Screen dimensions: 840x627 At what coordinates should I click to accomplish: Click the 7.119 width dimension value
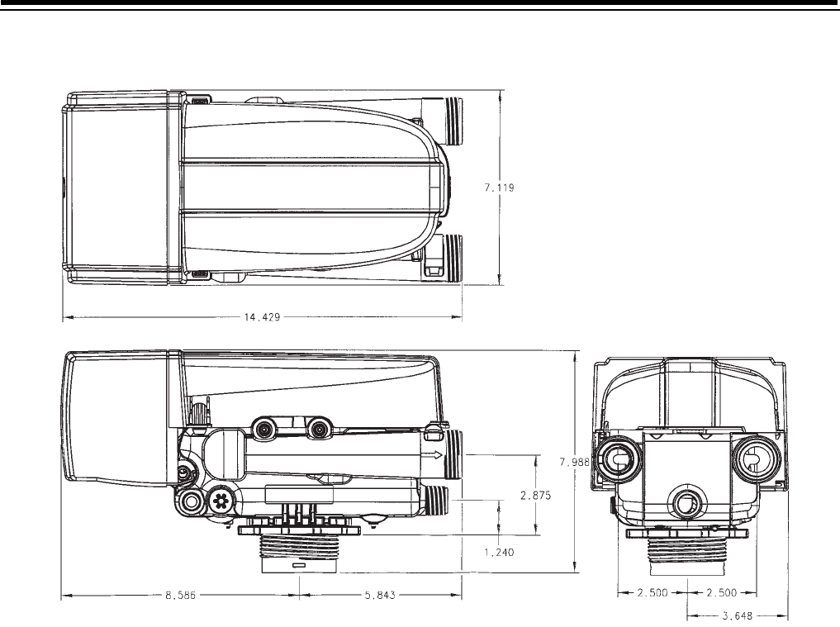pos(499,188)
